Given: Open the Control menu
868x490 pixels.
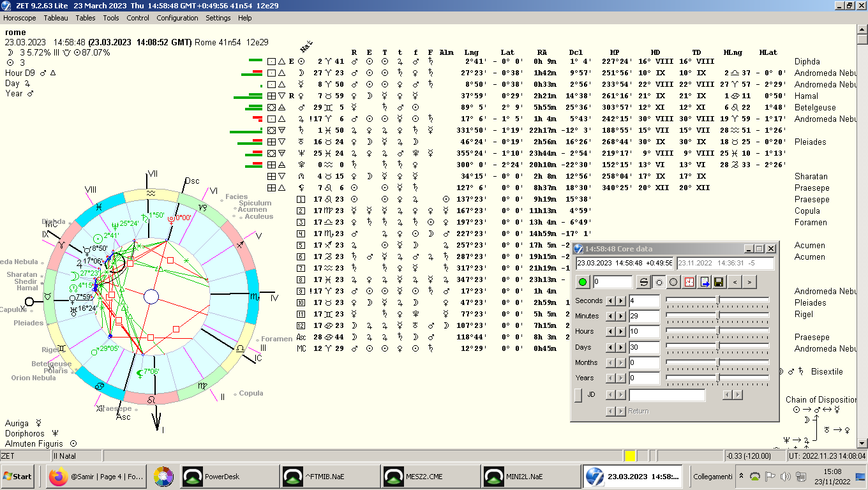Looking at the screenshot, I should (x=138, y=18).
